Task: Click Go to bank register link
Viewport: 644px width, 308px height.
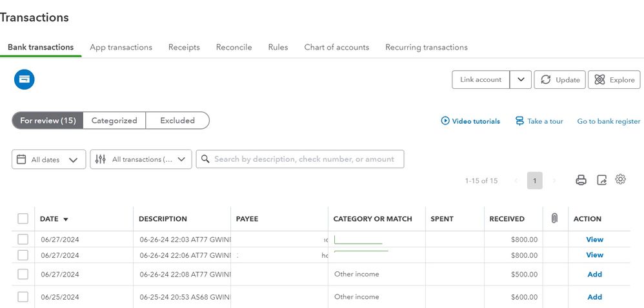Action: click(609, 121)
